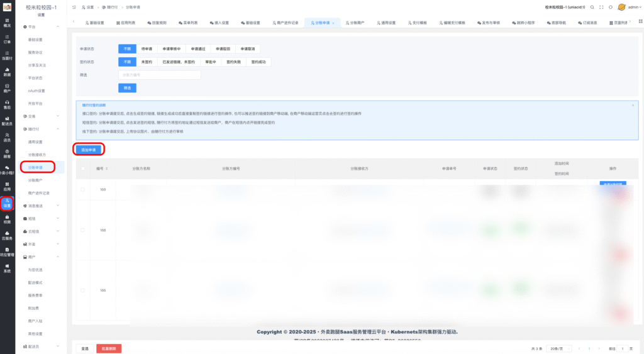Check the checkbox for row 168
Screen dimensions: 644x354
tap(82, 230)
